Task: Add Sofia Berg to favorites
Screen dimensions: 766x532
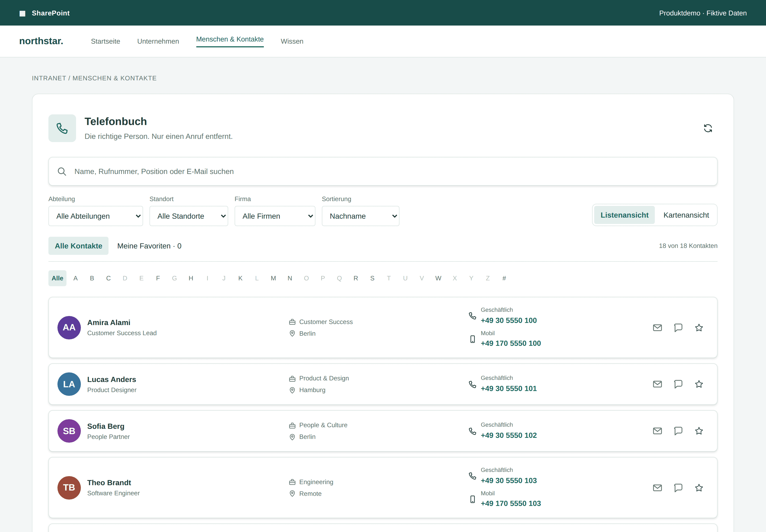Action: (x=699, y=431)
